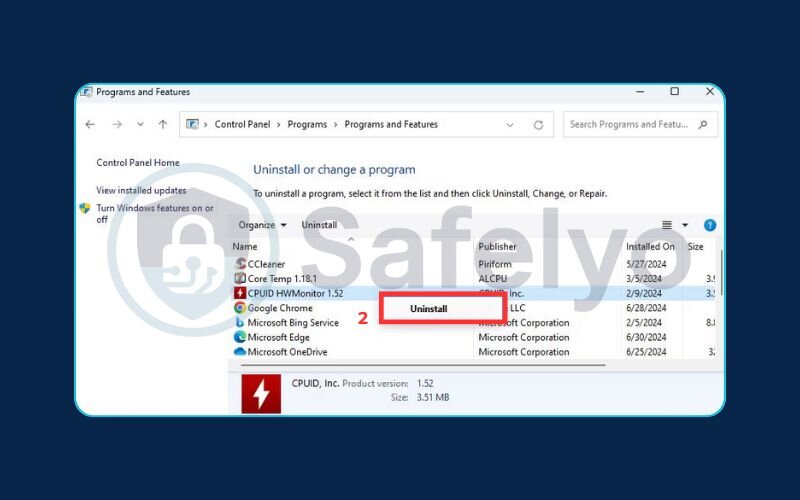Click the vertical scrollbar of the list
Viewport: 800px width, 500px height.
point(721,273)
